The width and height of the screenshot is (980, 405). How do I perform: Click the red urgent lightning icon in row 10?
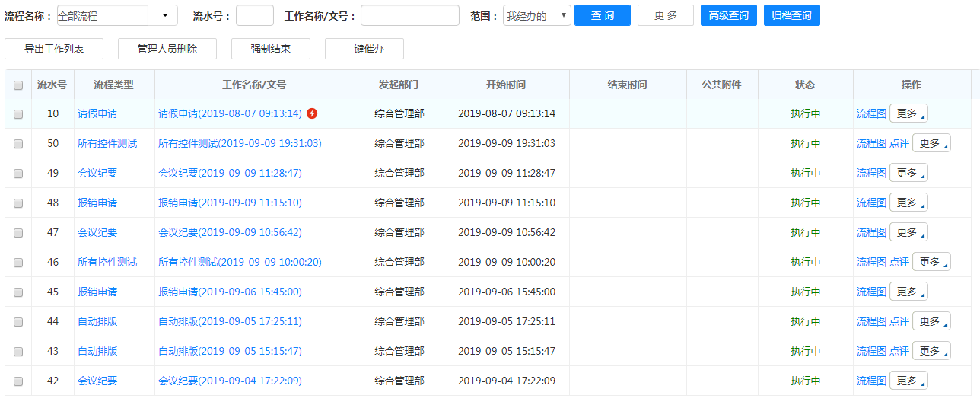click(x=312, y=113)
